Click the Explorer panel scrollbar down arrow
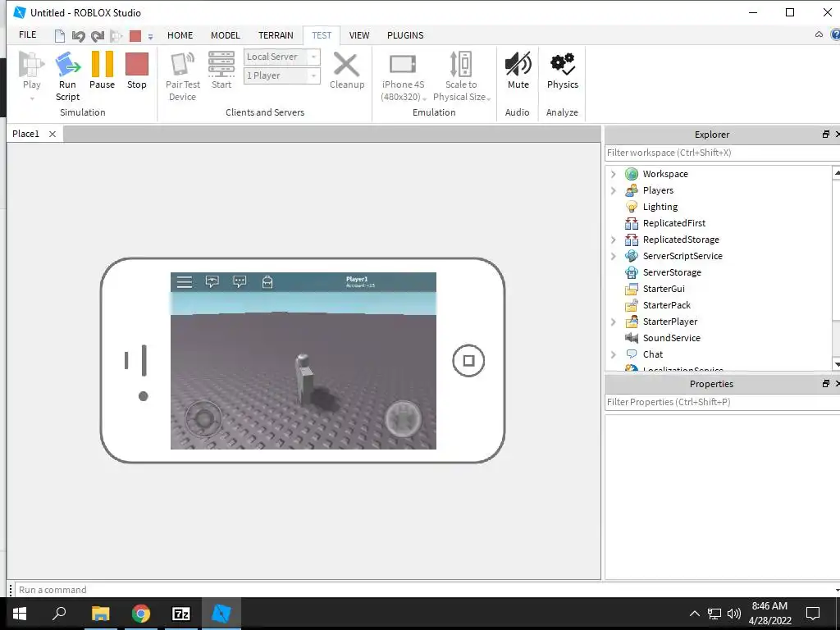 pyautogui.click(x=837, y=364)
